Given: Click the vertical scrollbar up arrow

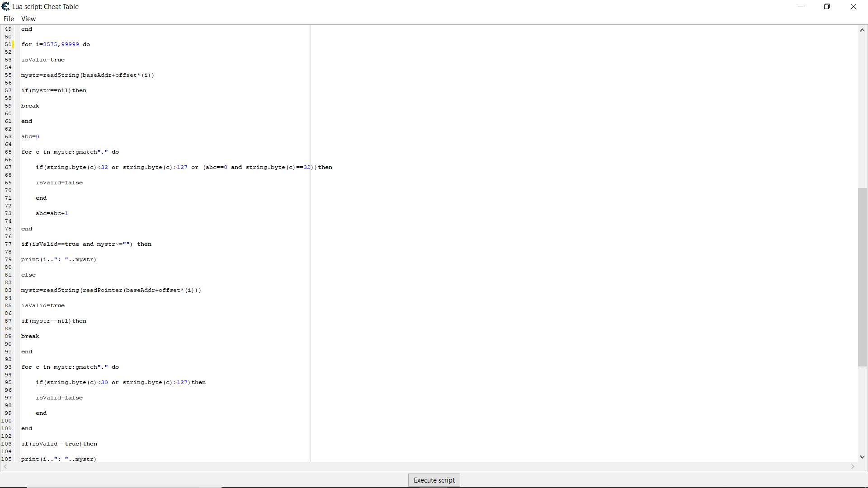Looking at the screenshot, I should coord(863,30).
